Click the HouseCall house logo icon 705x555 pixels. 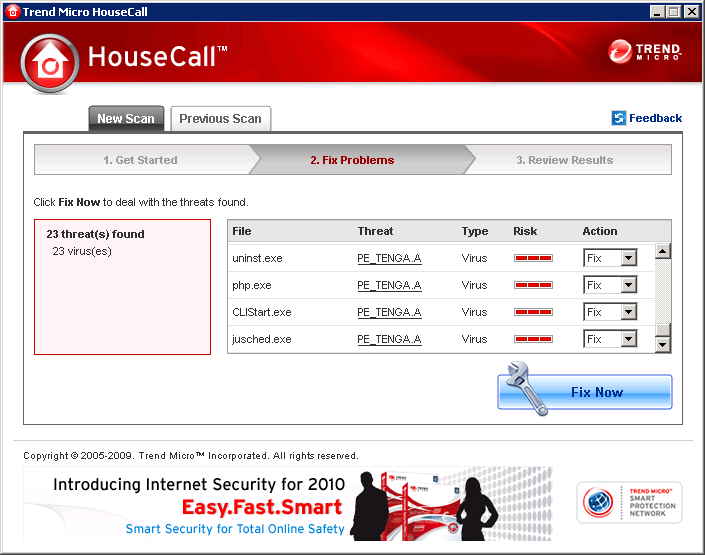point(50,64)
